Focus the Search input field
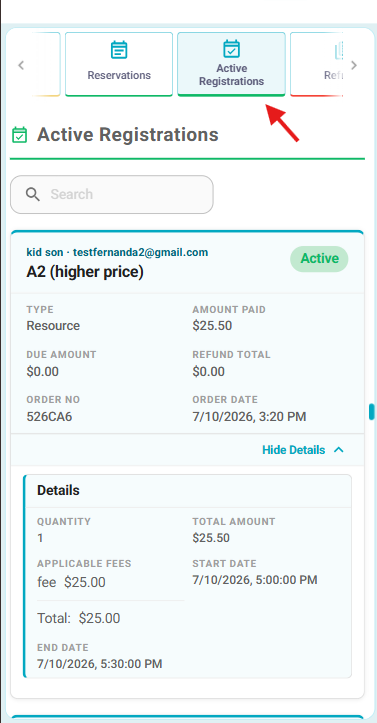Screen dimensions: 377x723 pos(112,194)
